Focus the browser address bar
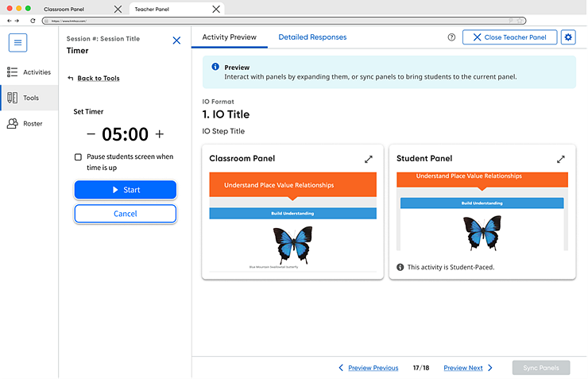The image size is (588, 379). [x=284, y=21]
